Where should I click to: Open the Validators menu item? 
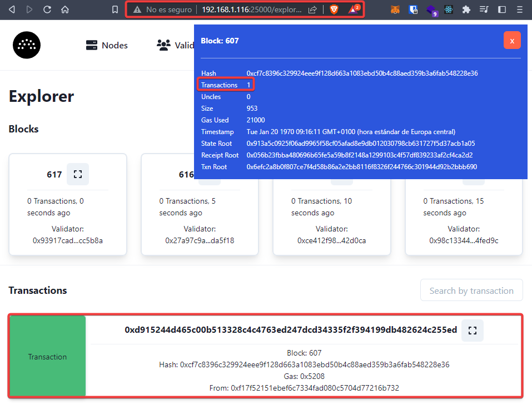tap(175, 46)
